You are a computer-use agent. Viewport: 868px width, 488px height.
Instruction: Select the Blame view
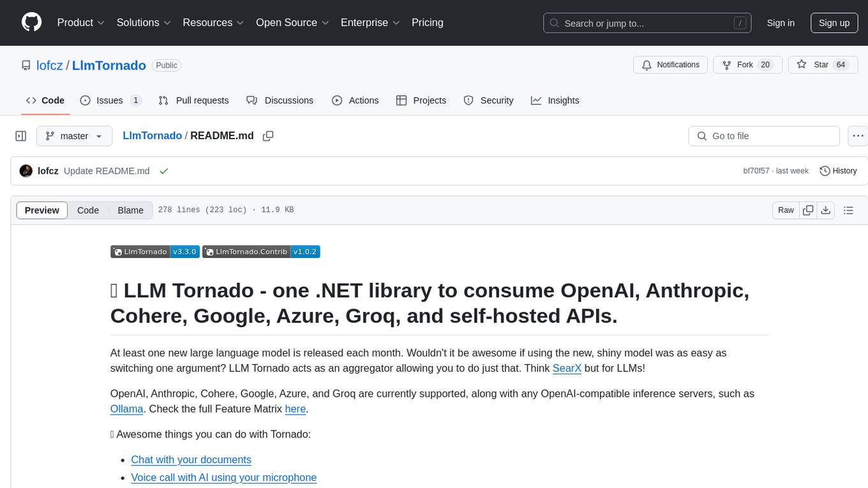pyautogui.click(x=131, y=210)
